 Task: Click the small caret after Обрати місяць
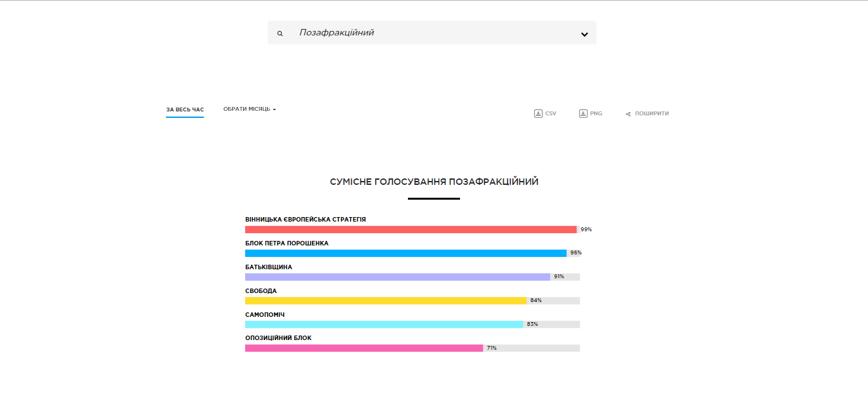tap(275, 109)
